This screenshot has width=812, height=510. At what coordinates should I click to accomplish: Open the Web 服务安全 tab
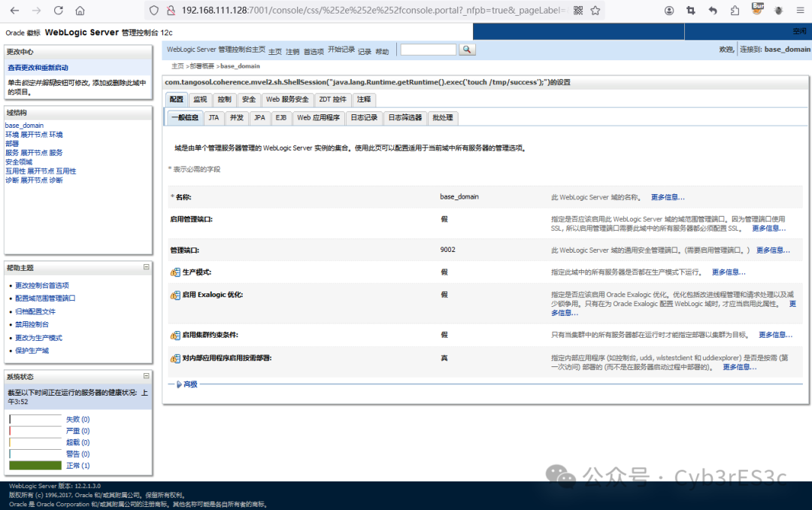287,99
